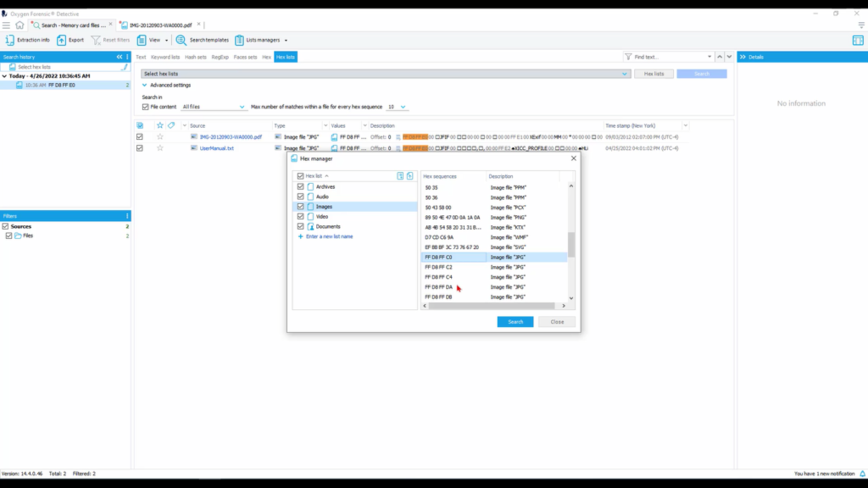This screenshot has height=488, width=868.
Task: Toggle checkbox for UserManual.txt row
Action: coord(140,148)
